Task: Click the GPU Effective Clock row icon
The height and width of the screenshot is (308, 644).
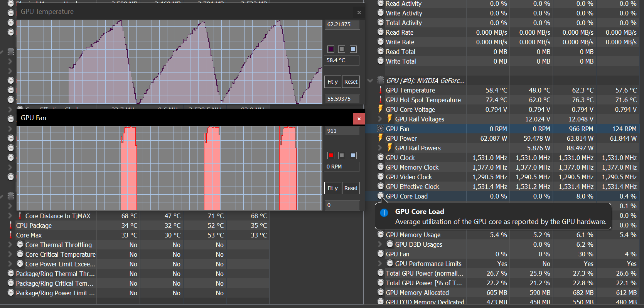Action: click(x=381, y=186)
